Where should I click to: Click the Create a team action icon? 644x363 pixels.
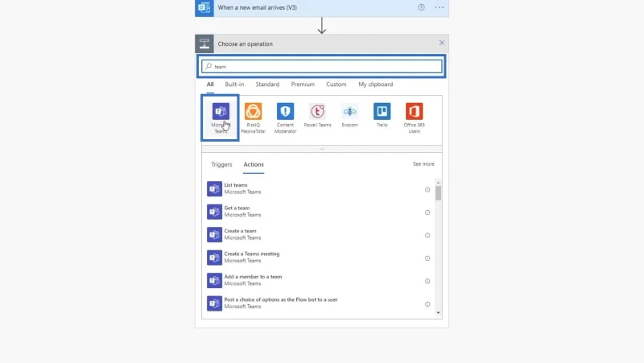click(214, 235)
